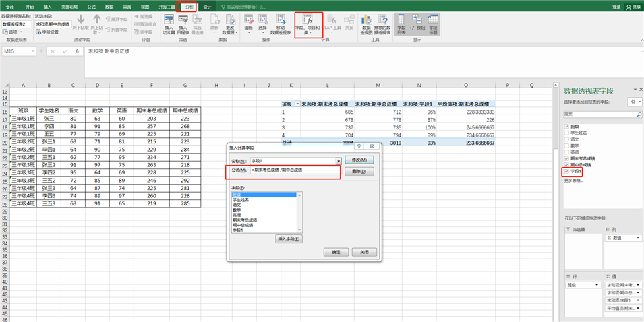Click the Formula (公式) input field
Viewport: 644px width, 322px height.
tap(295, 170)
